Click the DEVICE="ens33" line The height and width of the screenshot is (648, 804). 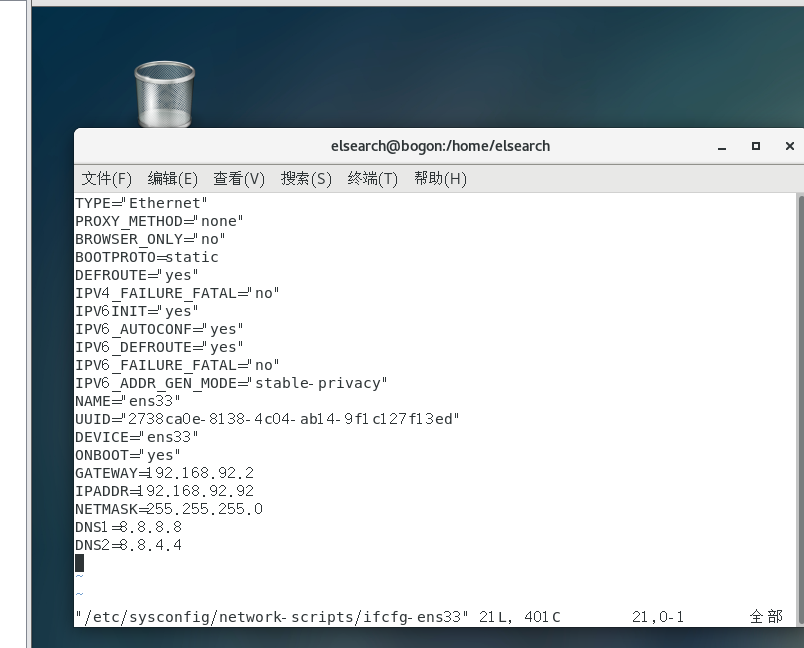137,437
